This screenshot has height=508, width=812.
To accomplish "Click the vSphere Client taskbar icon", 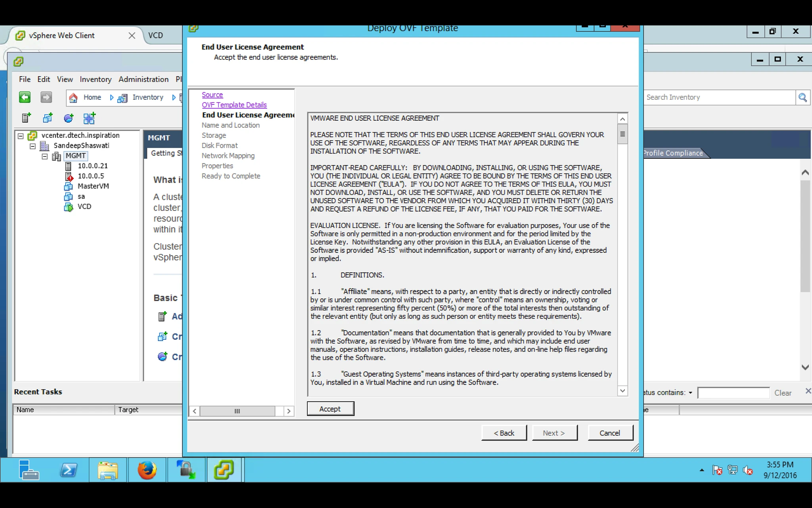I will [x=224, y=470].
